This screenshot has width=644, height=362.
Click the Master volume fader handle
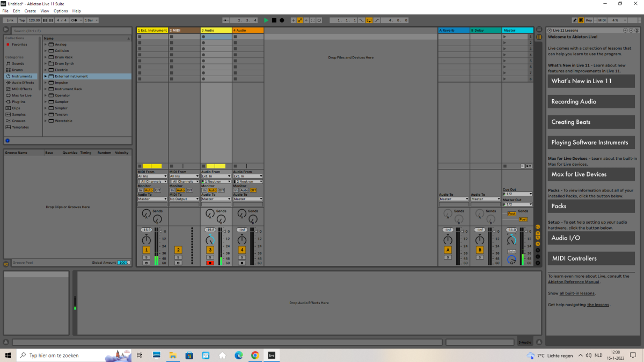coord(526,231)
